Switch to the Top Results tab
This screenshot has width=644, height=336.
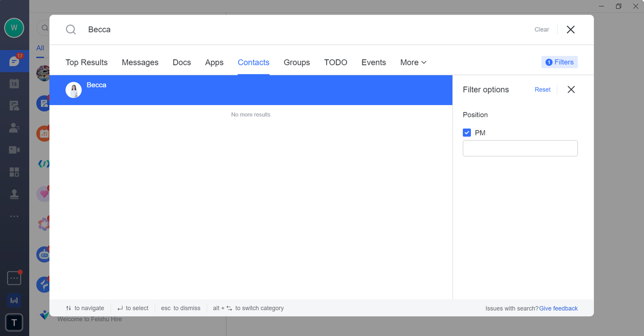(x=87, y=62)
